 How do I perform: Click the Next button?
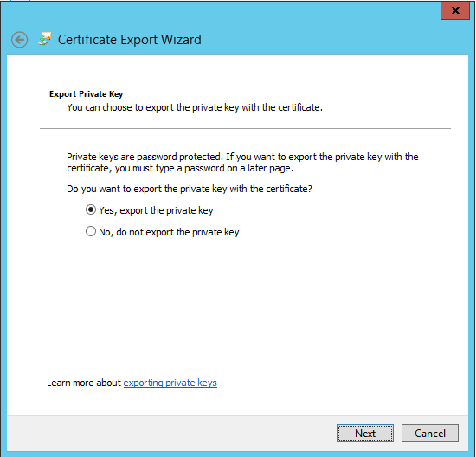tap(365, 433)
